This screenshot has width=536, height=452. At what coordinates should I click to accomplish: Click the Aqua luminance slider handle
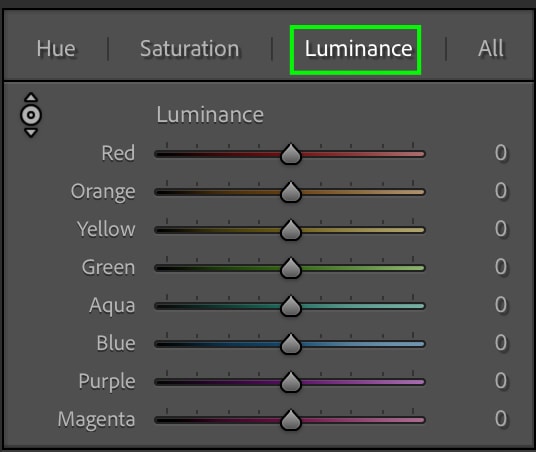tap(291, 306)
